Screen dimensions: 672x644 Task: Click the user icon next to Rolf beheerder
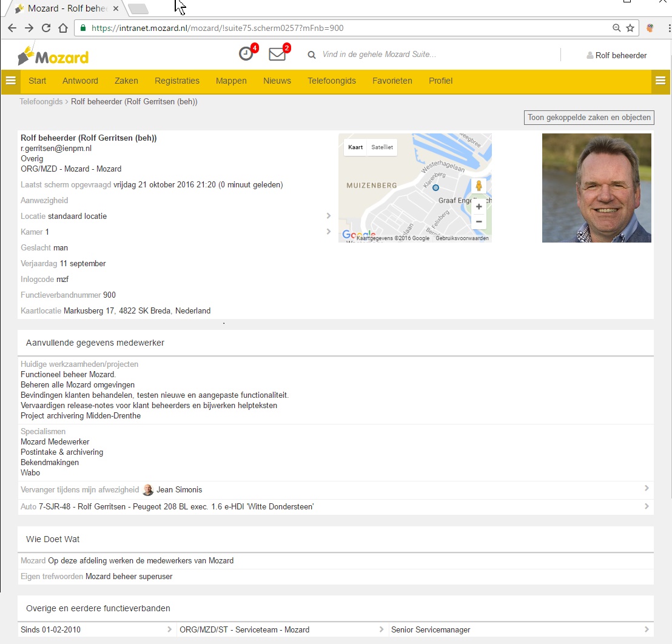590,55
